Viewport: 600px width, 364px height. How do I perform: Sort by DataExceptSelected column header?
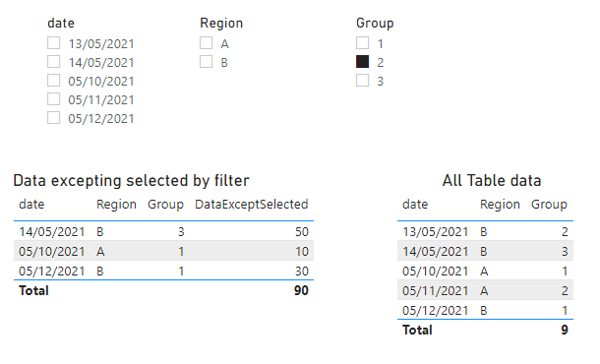[252, 205]
